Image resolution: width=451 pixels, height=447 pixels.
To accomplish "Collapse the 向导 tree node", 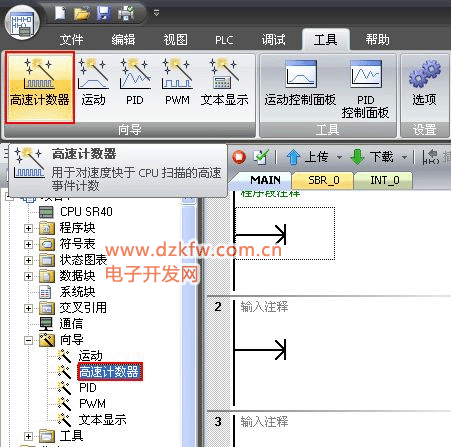I will click(x=28, y=340).
